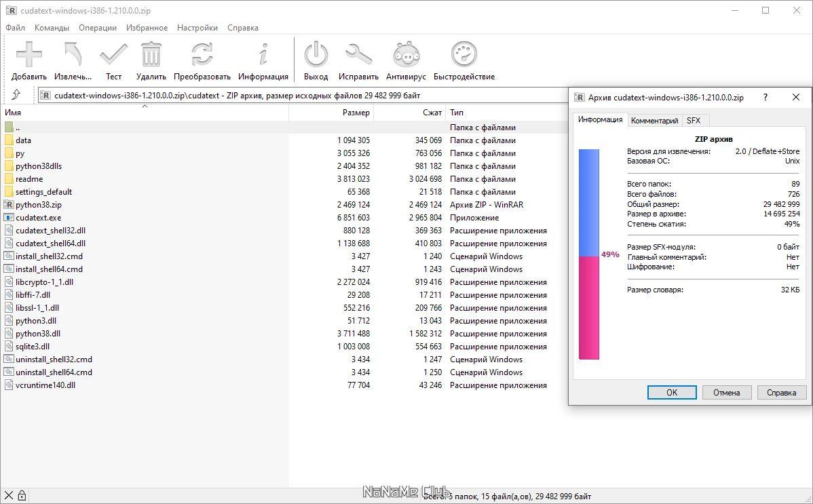Sort list by Имя column header
This screenshot has width=813, height=504.
pyautogui.click(x=145, y=113)
